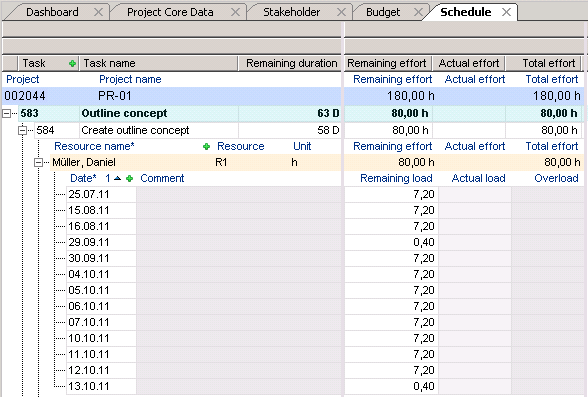
Task: Collapse task 583 Outline concept
Action: pos(7,113)
